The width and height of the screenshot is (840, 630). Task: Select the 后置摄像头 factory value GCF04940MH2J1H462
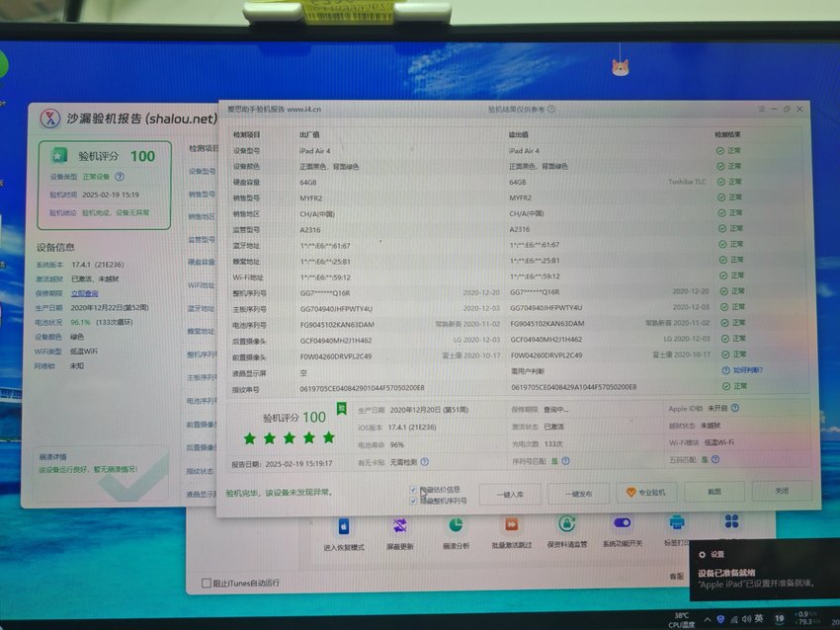(x=336, y=341)
